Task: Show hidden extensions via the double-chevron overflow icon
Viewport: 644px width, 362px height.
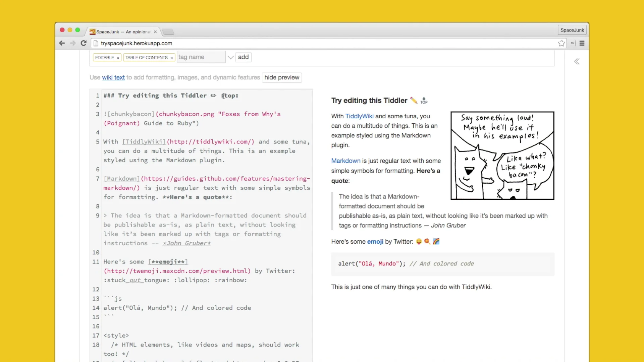Action: pos(573,43)
